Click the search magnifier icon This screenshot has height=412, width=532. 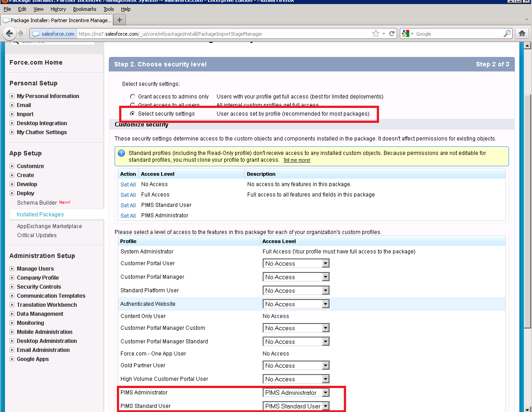point(507,33)
